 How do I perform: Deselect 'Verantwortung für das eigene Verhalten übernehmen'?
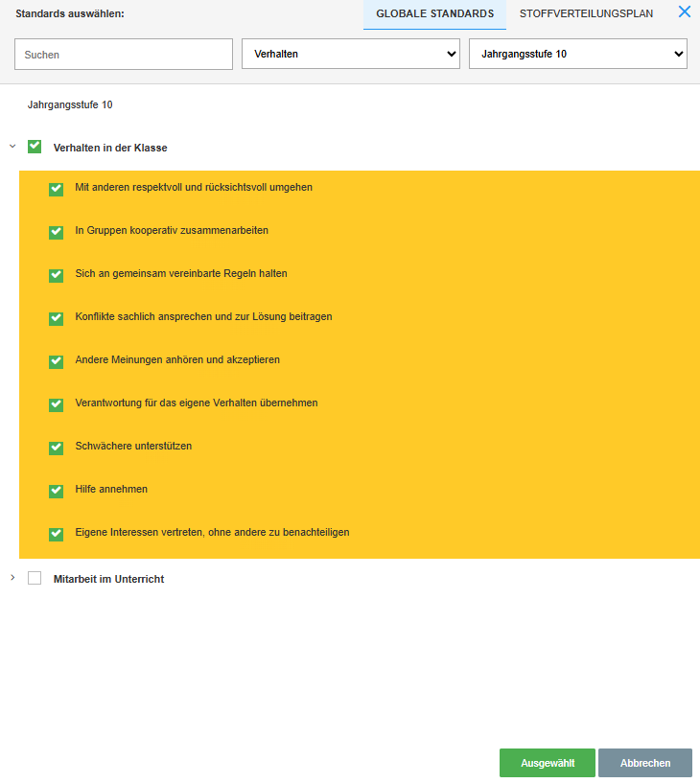pyautogui.click(x=56, y=404)
